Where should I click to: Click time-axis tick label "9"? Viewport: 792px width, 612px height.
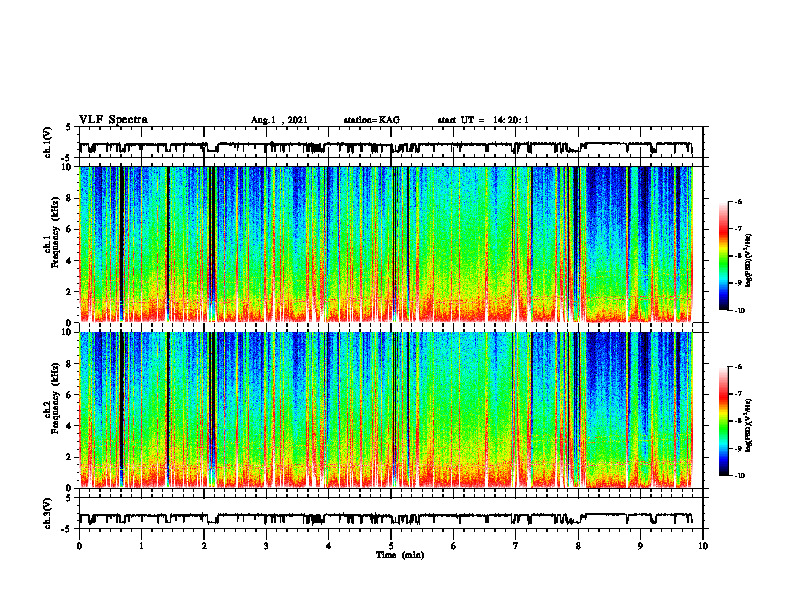640,546
